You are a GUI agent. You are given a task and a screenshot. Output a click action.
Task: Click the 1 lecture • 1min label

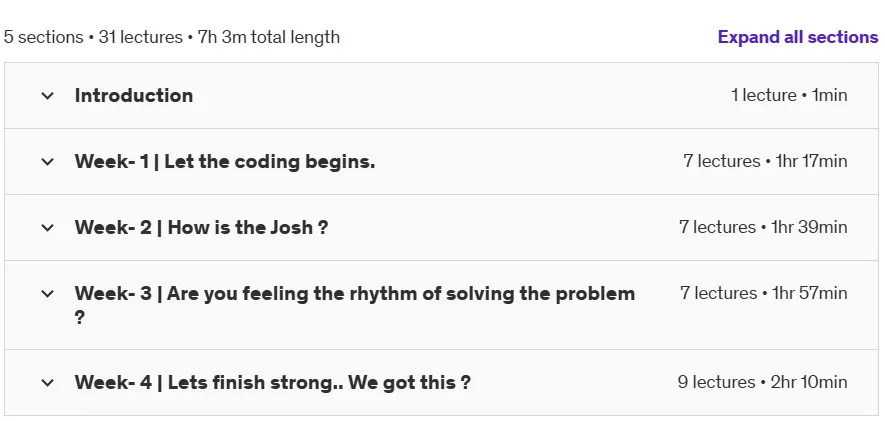coord(789,95)
